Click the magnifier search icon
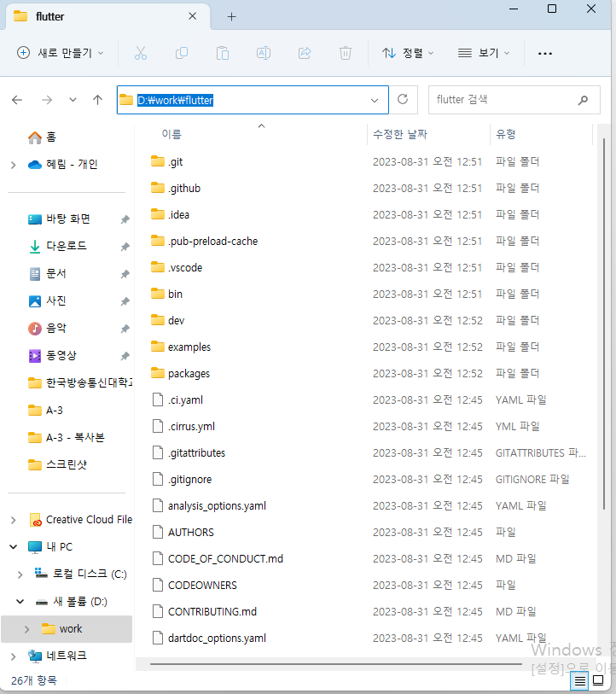 tap(584, 100)
